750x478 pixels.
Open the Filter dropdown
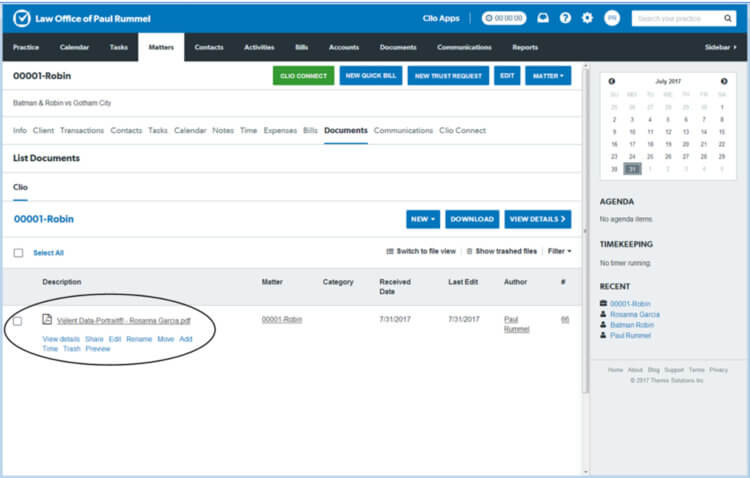(x=560, y=251)
